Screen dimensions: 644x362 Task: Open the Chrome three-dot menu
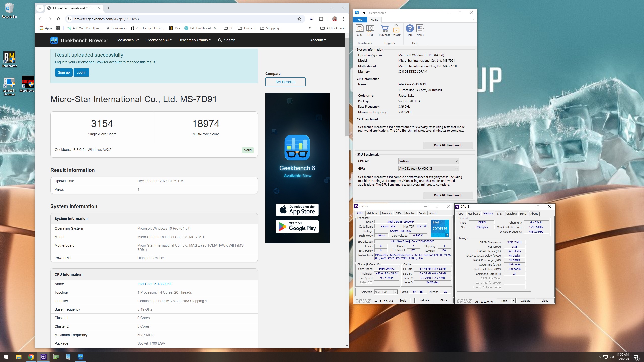(344, 19)
